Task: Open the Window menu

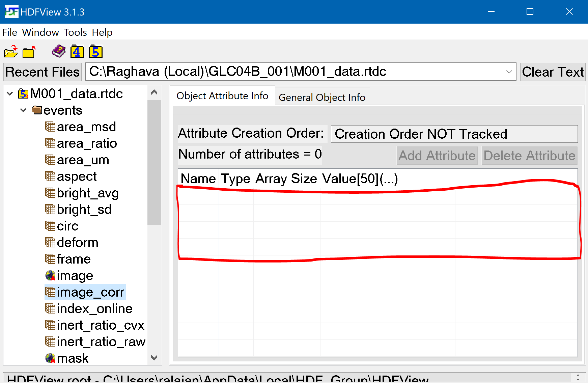Action: pyautogui.click(x=40, y=32)
